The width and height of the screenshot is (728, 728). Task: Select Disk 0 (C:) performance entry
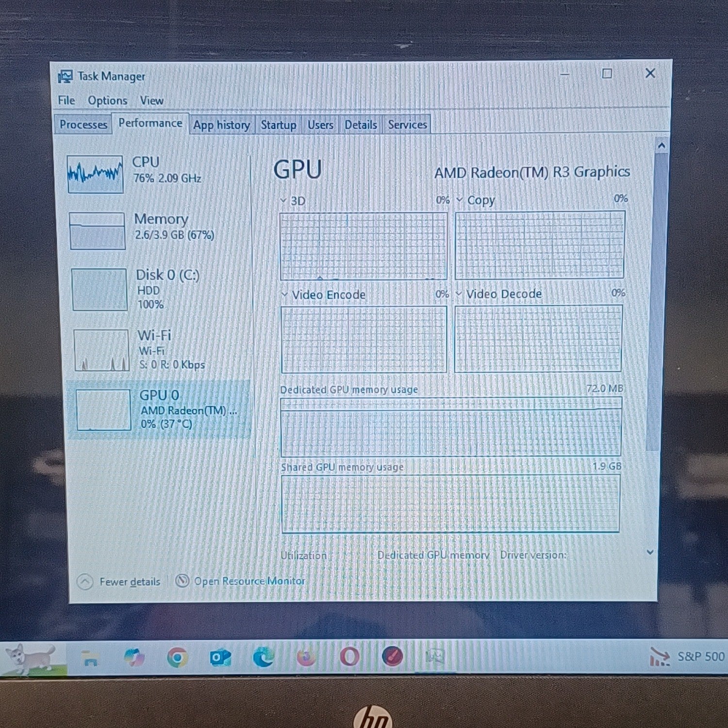tap(160, 289)
